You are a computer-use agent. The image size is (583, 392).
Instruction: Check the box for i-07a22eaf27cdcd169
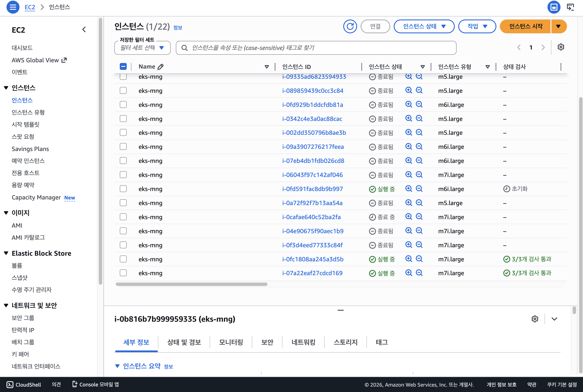point(123,273)
